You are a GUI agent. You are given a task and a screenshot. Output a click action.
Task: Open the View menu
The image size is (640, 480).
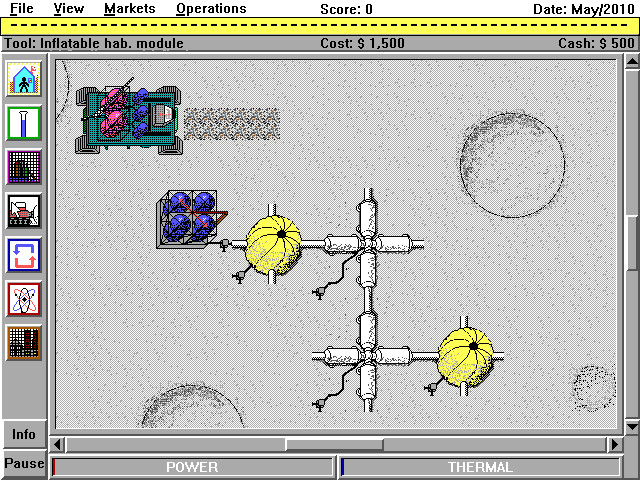pyautogui.click(x=69, y=9)
